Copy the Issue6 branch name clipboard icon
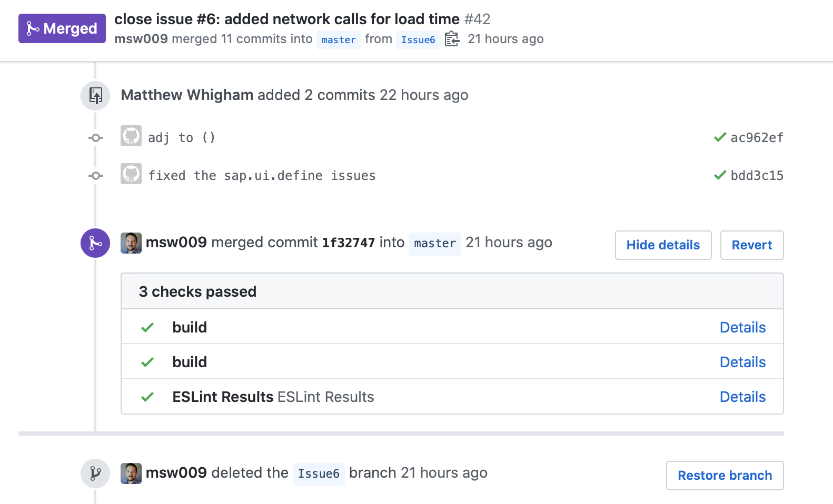Screen dimensions: 833x504 452,39
